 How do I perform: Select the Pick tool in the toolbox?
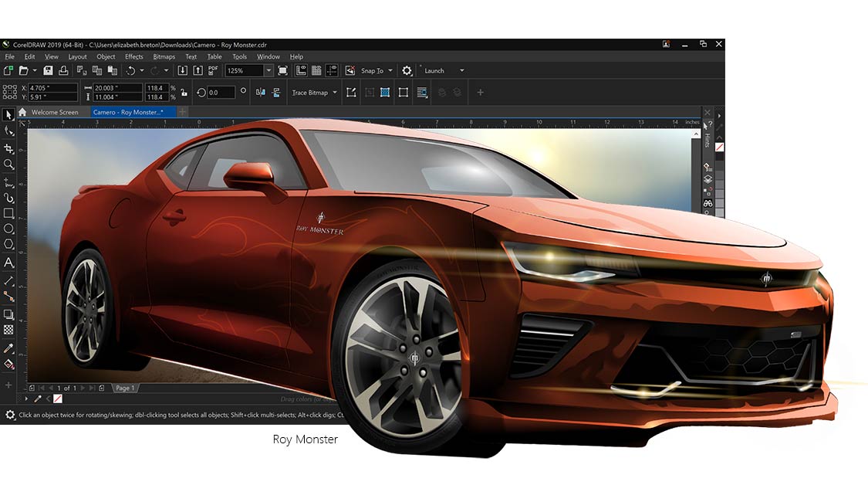(x=8, y=115)
